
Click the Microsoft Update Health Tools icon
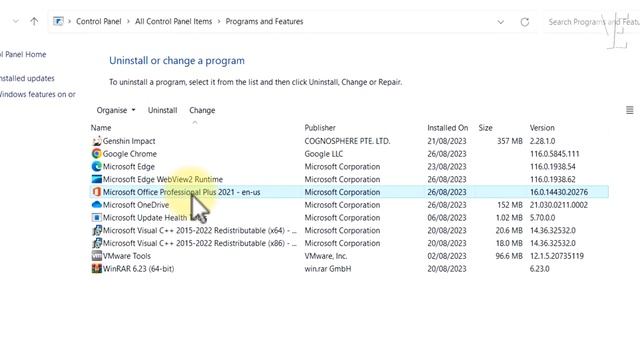pyautogui.click(x=97, y=218)
